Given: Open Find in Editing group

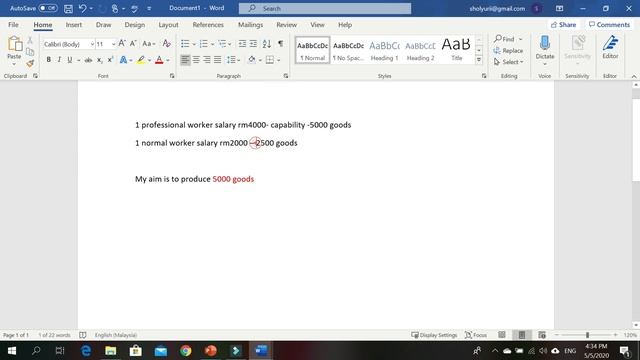Looking at the screenshot, I should tap(504, 39).
